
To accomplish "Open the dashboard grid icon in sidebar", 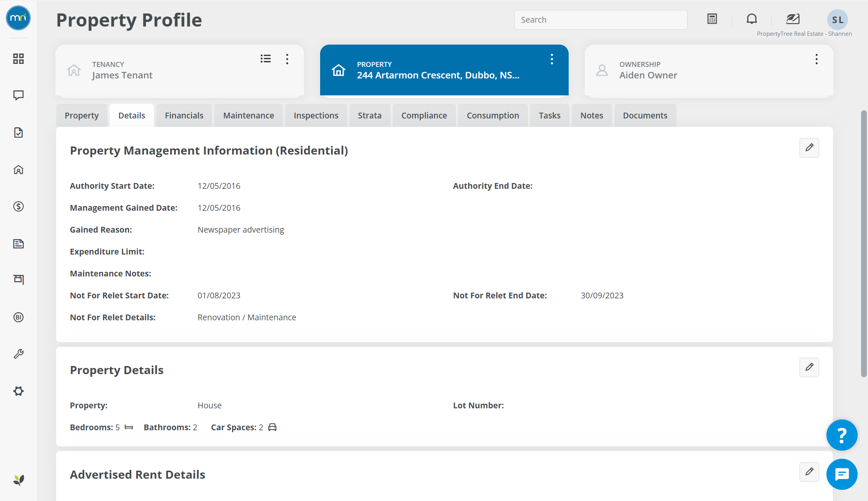I will [18, 59].
